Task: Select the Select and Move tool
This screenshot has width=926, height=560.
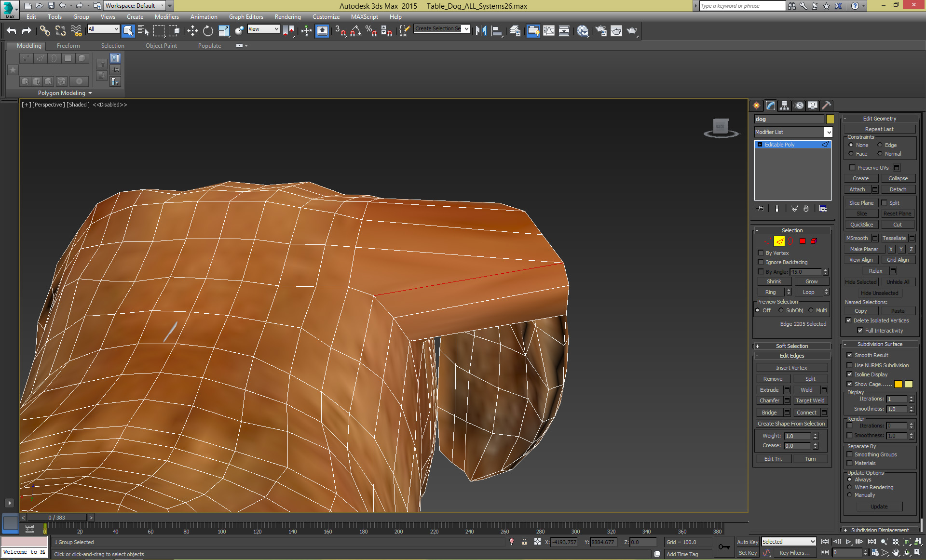Action: click(x=192, y=30)
